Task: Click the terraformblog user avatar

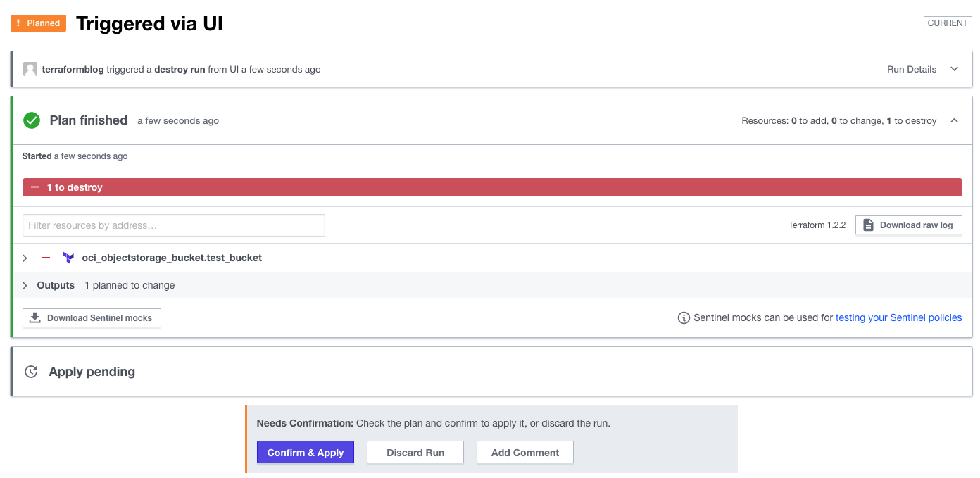Action: (x=30, y=69)
